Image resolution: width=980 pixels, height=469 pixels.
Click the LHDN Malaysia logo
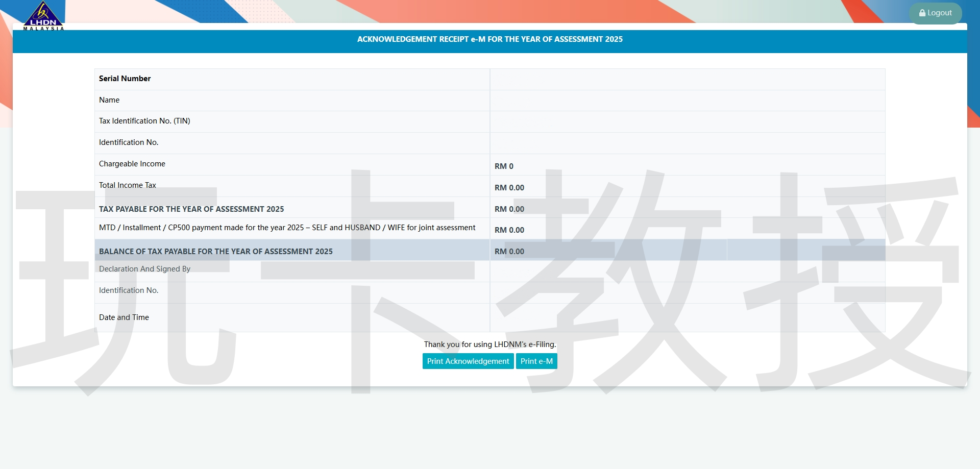[x=43, y=16]
